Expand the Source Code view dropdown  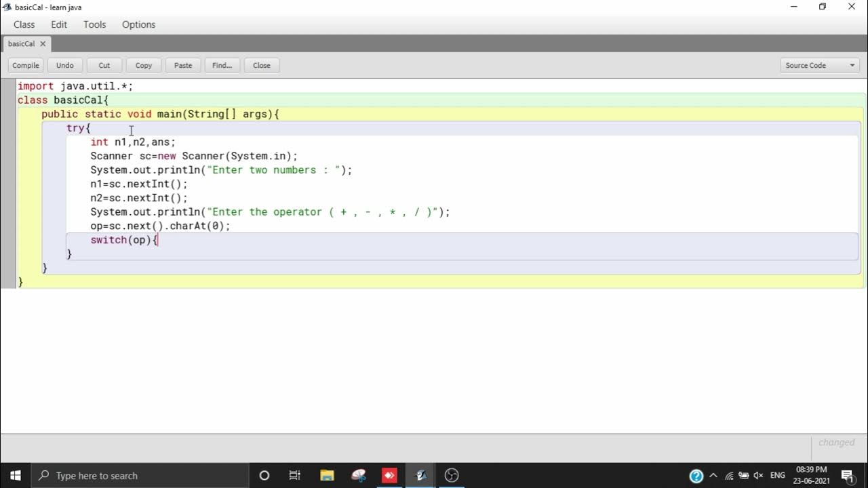(x=820, y=65)
